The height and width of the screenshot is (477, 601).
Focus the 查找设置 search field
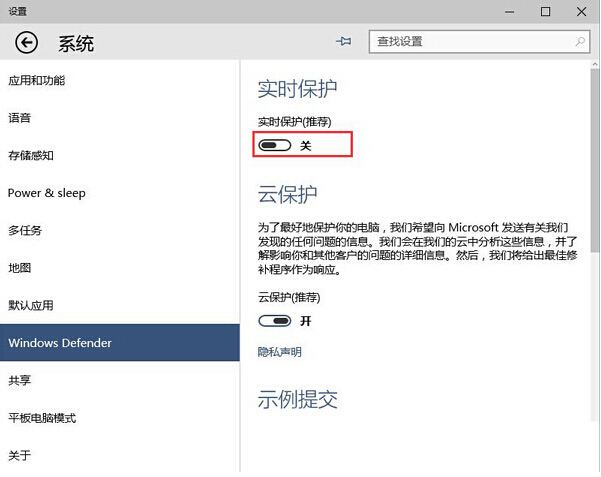(468, 42)
